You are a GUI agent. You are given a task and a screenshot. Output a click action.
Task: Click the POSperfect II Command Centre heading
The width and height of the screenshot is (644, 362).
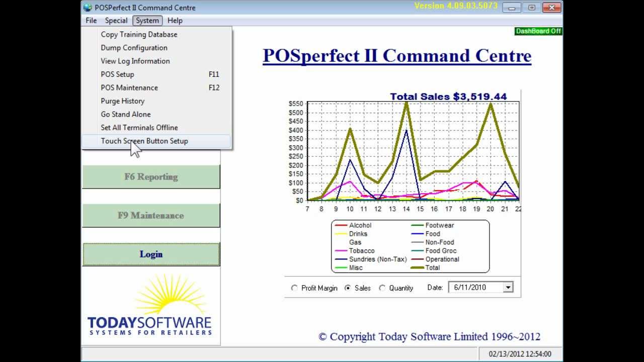(x=397, y=55)
